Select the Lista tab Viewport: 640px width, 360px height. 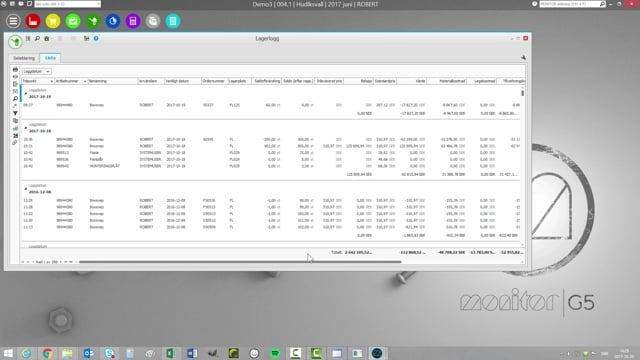point(50,58)
